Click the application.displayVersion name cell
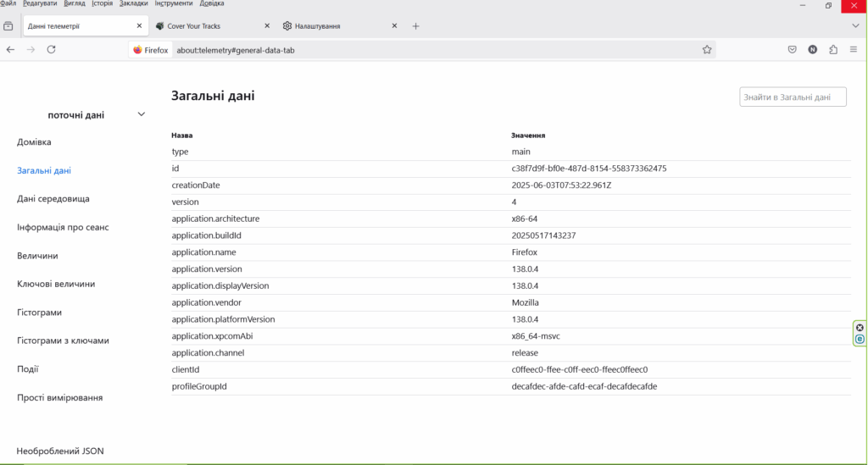 coord(220,285)
